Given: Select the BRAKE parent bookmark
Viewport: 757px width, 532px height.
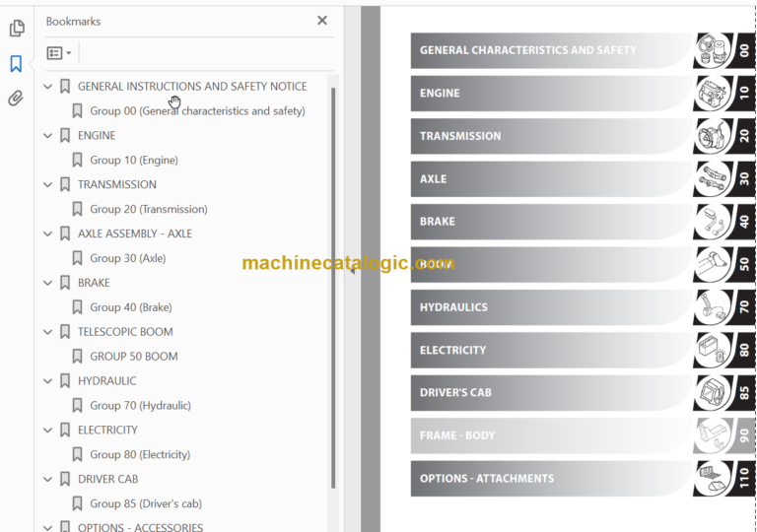Looking at the screenshot, I should pos(94,283).
